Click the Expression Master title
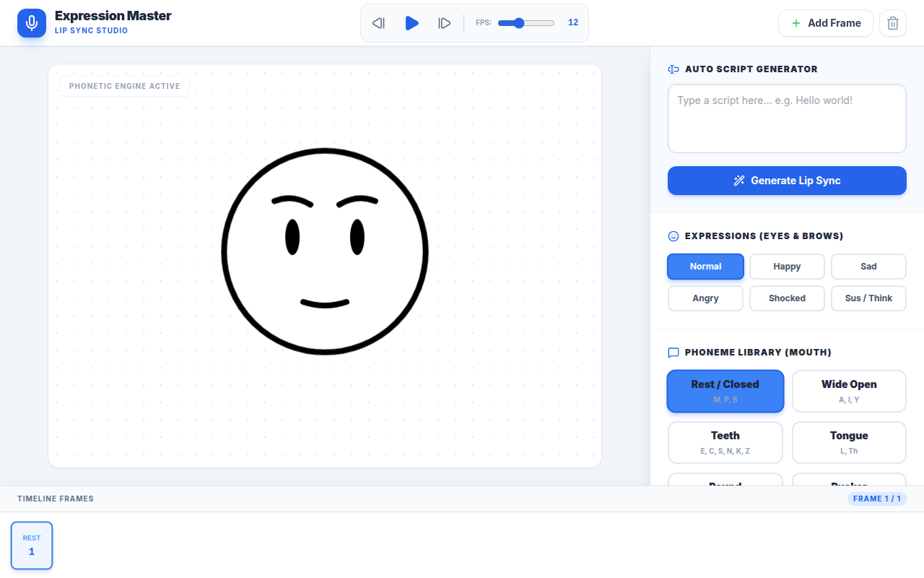Viewport: 924px width, 578px height. (113, 16)
